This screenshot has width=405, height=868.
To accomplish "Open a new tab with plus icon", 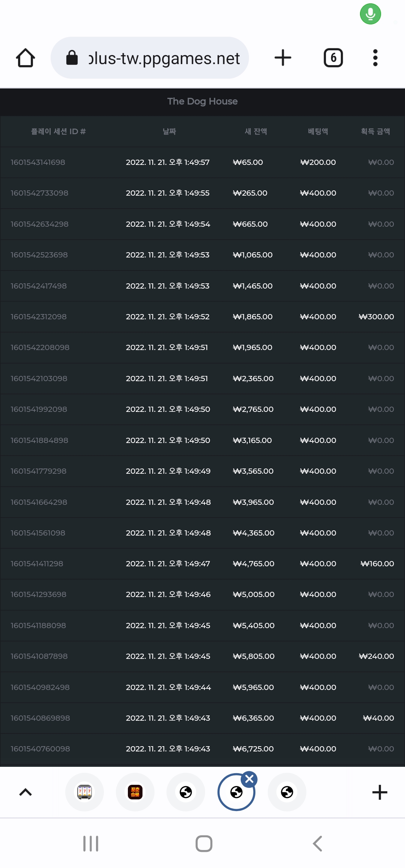I will click(x=283, y=58).
